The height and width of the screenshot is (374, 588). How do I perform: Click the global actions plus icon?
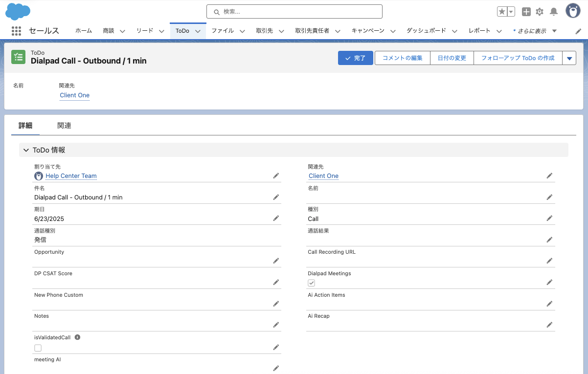pyautogui.click(x=526, y=12)
